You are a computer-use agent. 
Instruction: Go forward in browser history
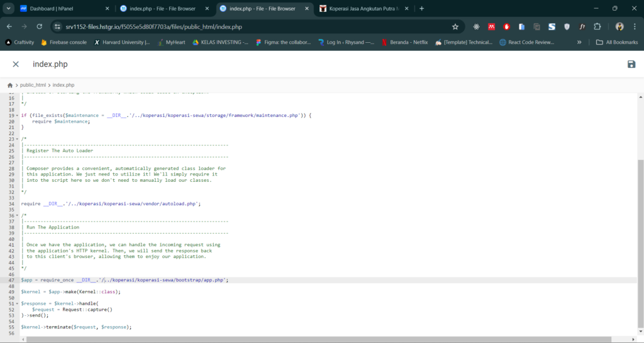click(25, 26)
